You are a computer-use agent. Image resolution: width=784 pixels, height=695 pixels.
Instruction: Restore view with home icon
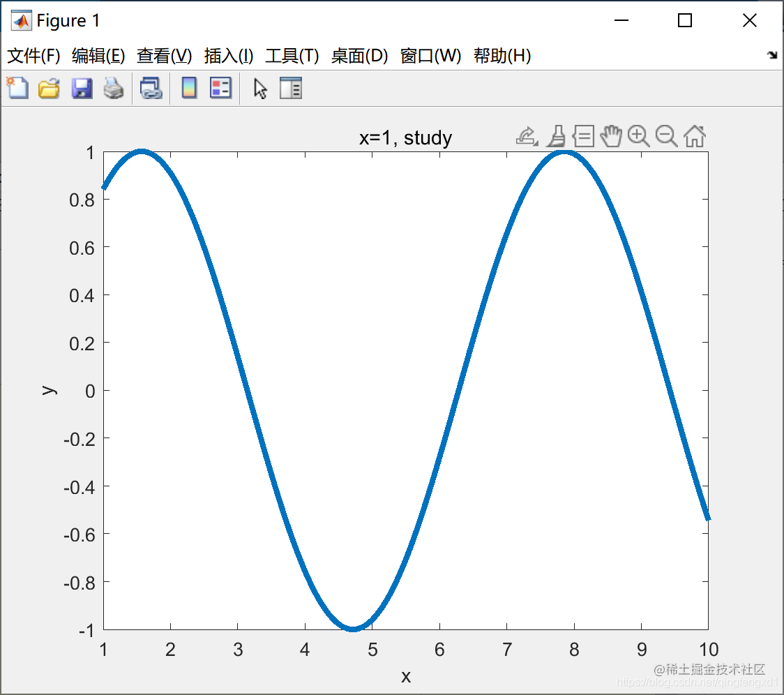tap(695, 136)
